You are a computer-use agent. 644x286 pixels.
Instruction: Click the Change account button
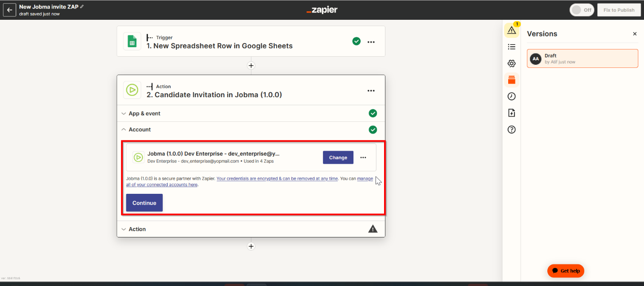338,157
